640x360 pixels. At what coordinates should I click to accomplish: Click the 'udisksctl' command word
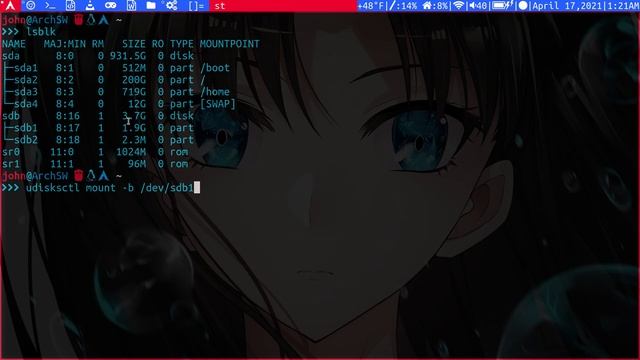(x=53, y=188)
